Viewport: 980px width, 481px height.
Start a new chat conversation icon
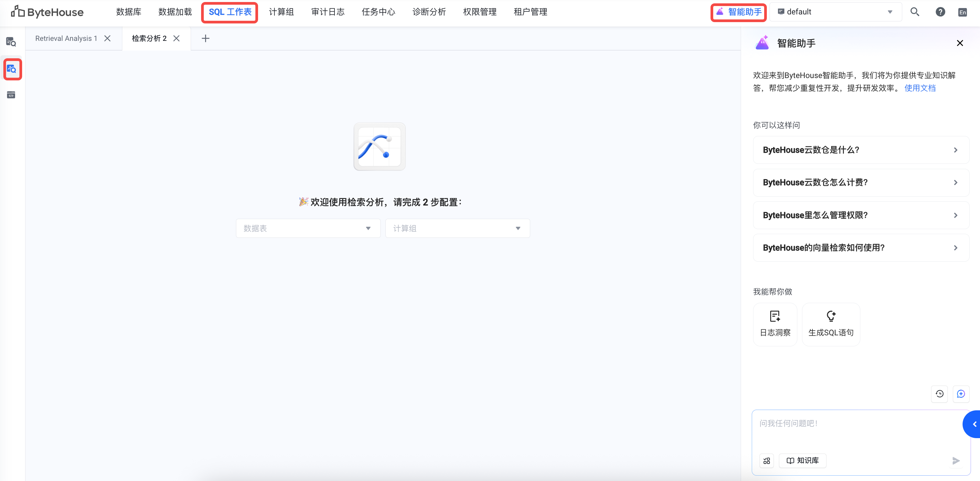tap(961, 394)
